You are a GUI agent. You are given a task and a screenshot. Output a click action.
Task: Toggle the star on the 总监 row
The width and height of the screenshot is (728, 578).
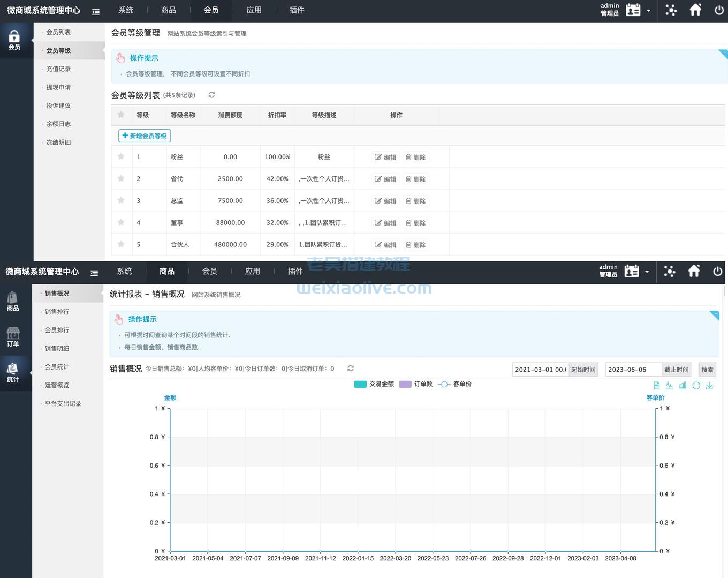click(x=121, y=200)
